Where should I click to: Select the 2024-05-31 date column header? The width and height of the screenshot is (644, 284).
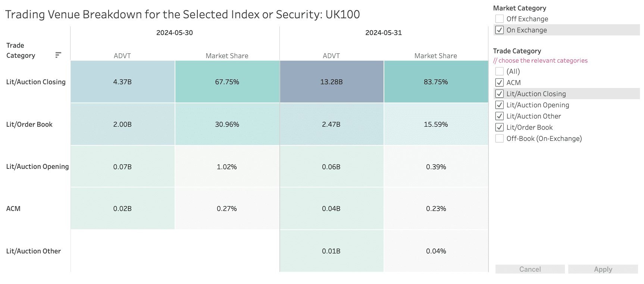(384, 33)
